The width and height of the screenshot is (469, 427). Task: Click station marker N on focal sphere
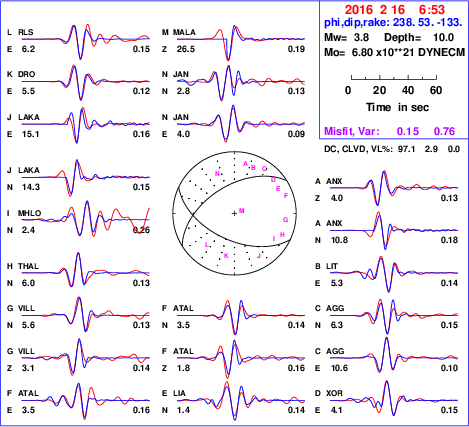point(217,174)
